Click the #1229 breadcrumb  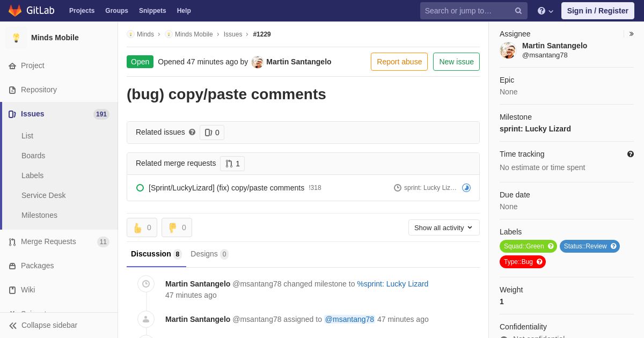click(x=262, y=34)
